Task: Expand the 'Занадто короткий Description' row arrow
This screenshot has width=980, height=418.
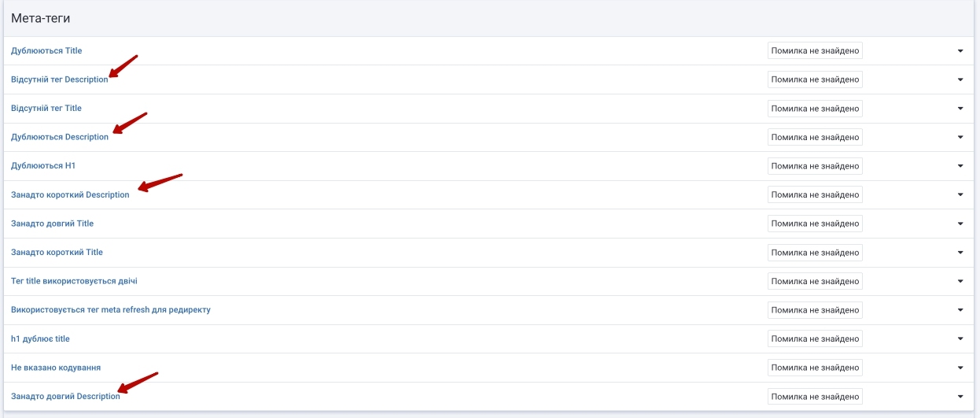Action: pos(960,195)
